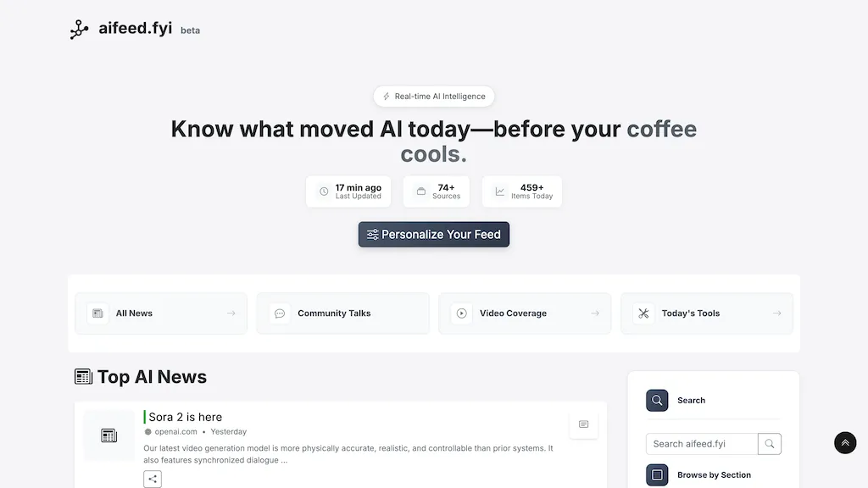This screenshot has width=868, height=488.
Task: Click the Search aifeed.fyi input field
Action: pyautogui.click(x=701, y=444)
